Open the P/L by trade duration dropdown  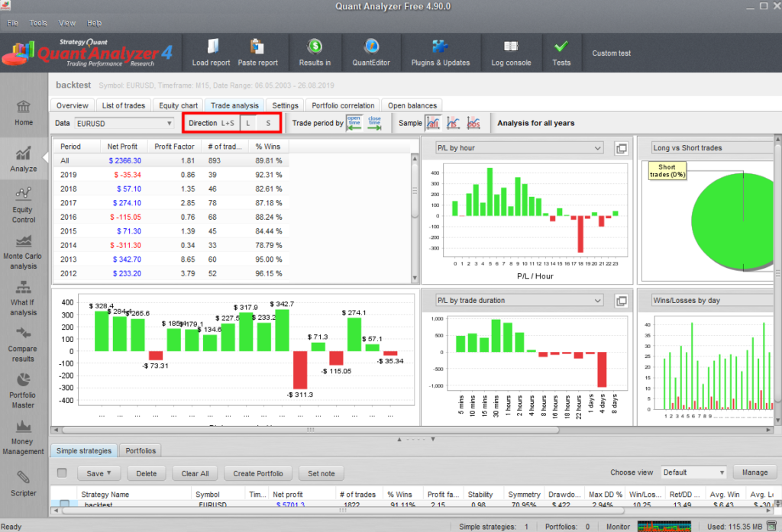pyautogui.click(x=519, y=301)
